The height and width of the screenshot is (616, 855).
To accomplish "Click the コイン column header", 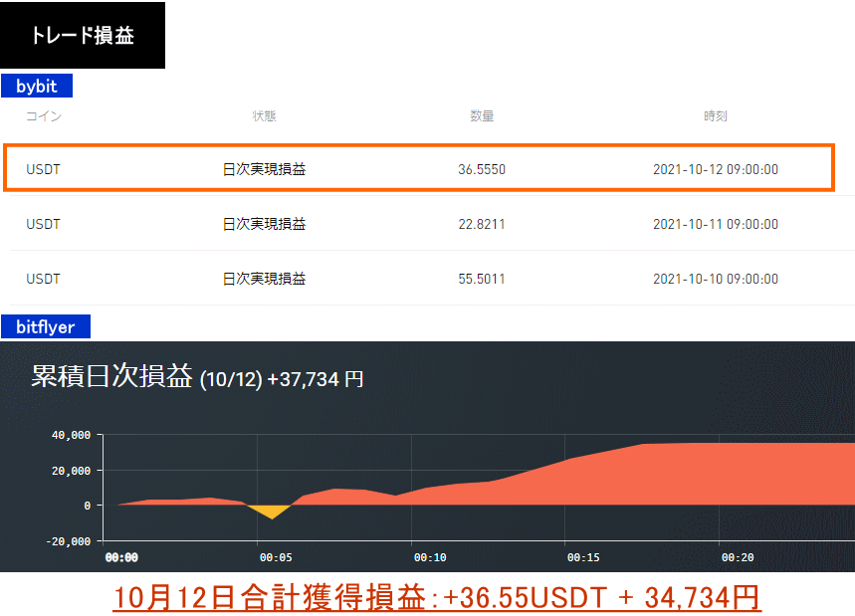I will click(44, 116).
